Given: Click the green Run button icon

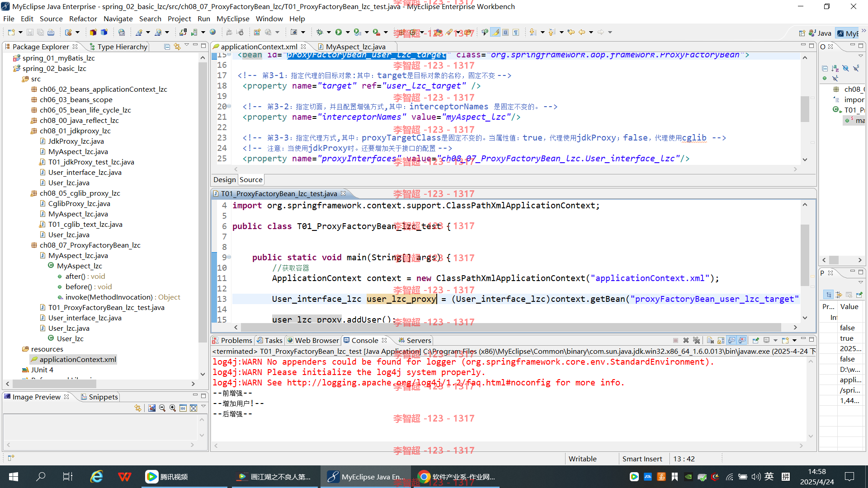Looking at the screenshot, I should click(339, 32).
